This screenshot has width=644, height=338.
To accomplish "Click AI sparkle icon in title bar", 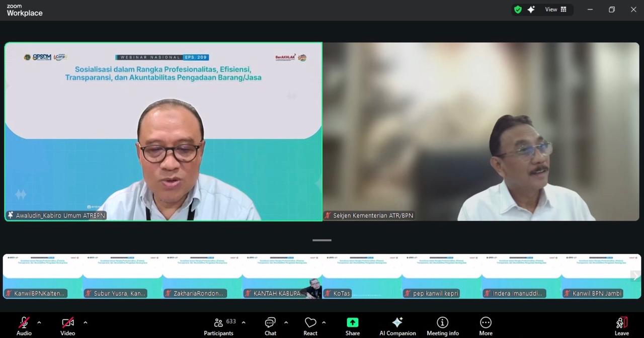I will pyautogui.click(x=531, y=10).
